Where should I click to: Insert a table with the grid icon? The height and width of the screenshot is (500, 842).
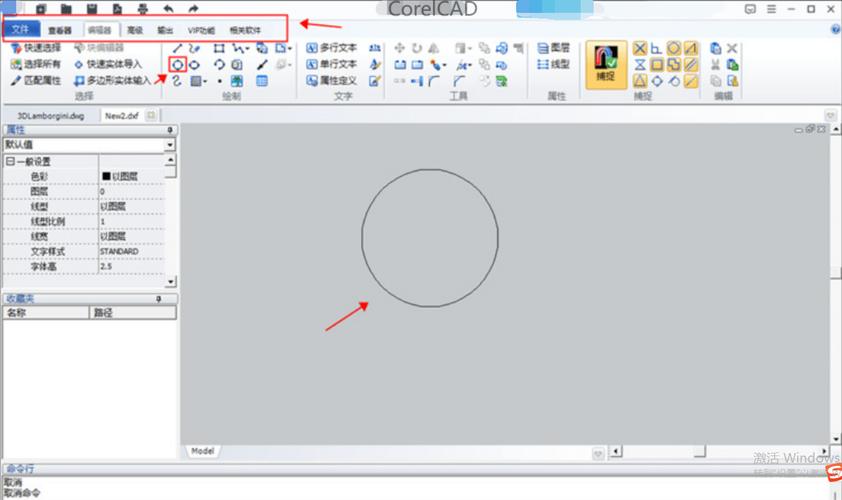point(262,81)
